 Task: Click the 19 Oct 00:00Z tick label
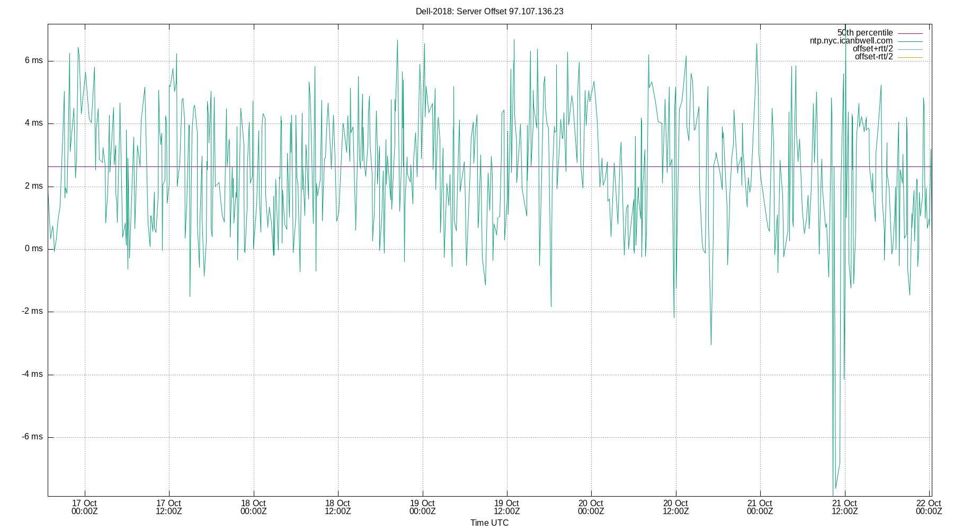(x=422, y=507)
